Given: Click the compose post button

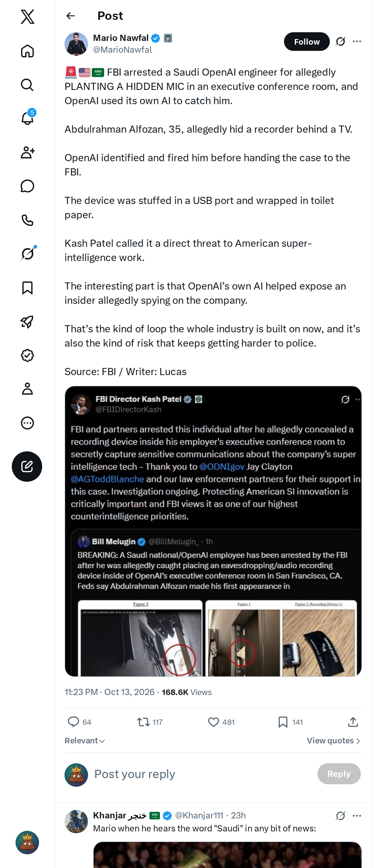Looking at the screenshot, I should coord(27,466).
